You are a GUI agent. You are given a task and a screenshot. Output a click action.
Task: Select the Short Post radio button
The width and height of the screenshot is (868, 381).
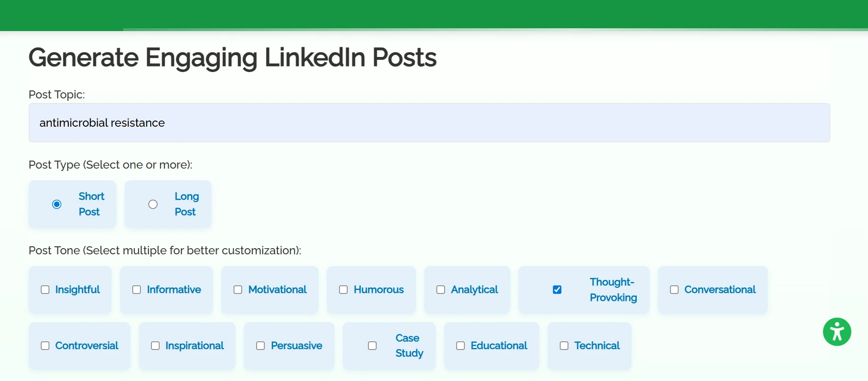click(x=57, y=204)
